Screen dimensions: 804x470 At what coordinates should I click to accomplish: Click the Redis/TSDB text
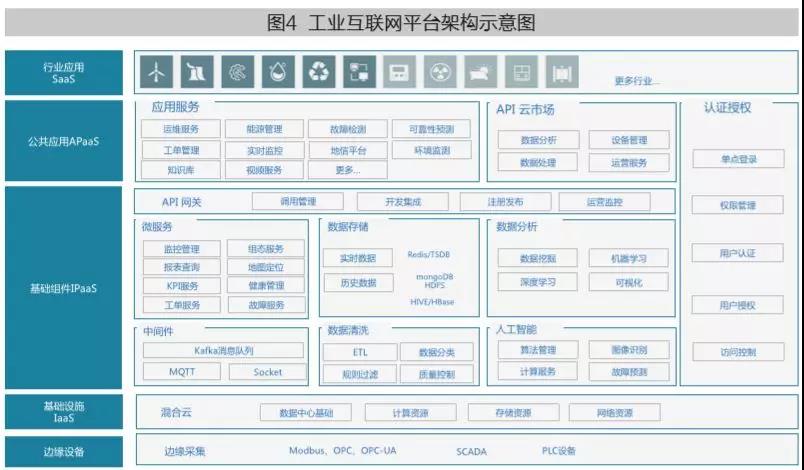pos(429,254)
